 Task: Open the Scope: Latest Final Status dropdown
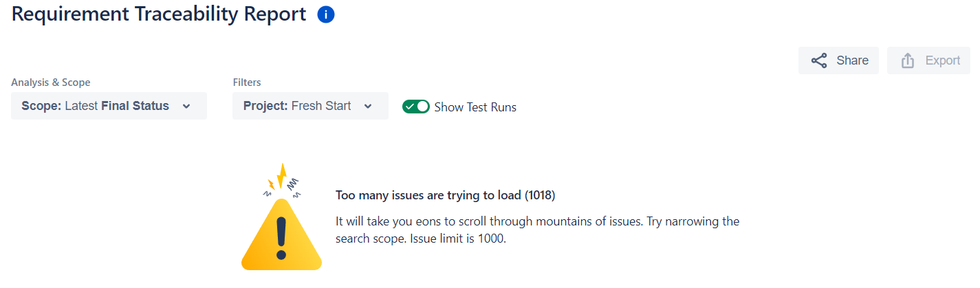point(109,106)
